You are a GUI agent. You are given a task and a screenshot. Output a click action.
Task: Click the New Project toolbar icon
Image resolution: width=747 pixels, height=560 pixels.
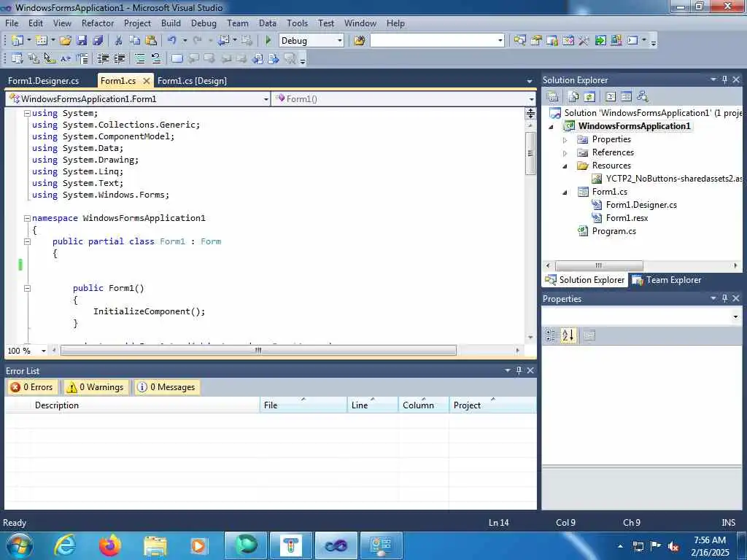18,41
